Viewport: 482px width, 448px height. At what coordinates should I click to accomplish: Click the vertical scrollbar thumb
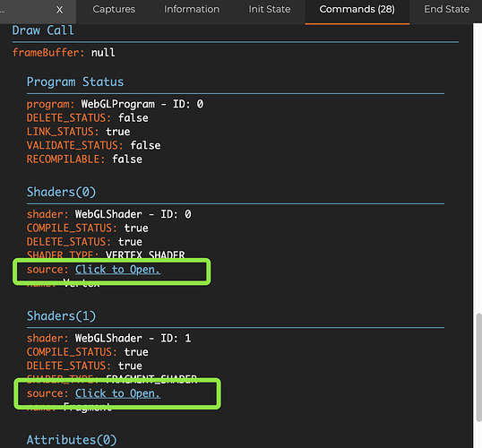(x=478, y=367)
